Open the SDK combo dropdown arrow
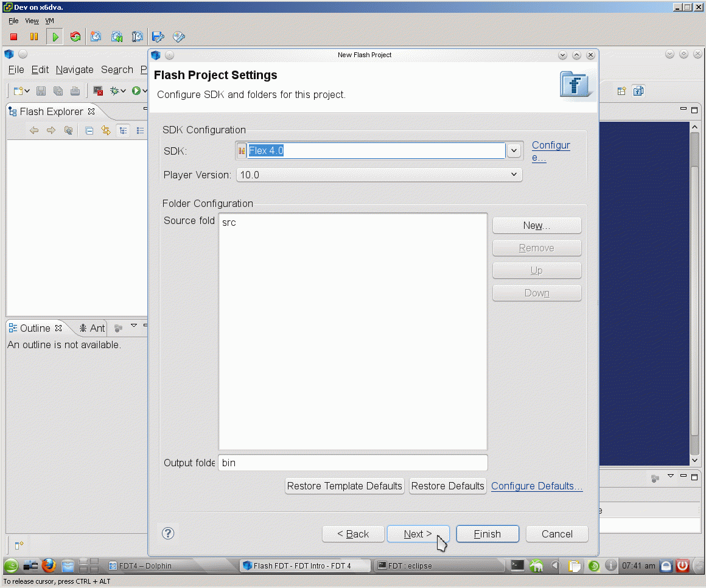Image resolution: width=706 pixels, height=588 pixels. [514, 150]
